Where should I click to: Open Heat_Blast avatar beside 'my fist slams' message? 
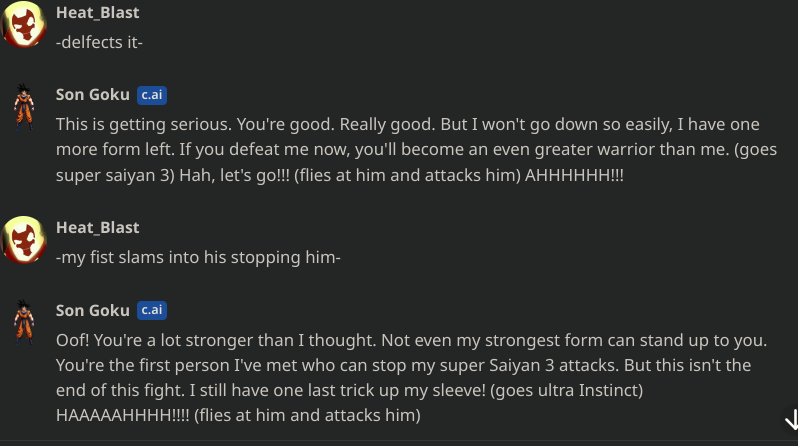(24, 239)
